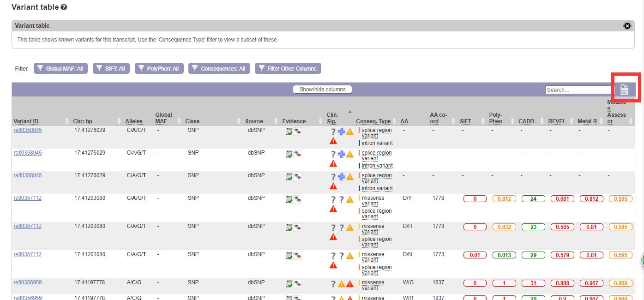Open the help icon beside Variant table heading
Image resolution: width=644 pixels, height=300 pixels.
pos(64,7)
